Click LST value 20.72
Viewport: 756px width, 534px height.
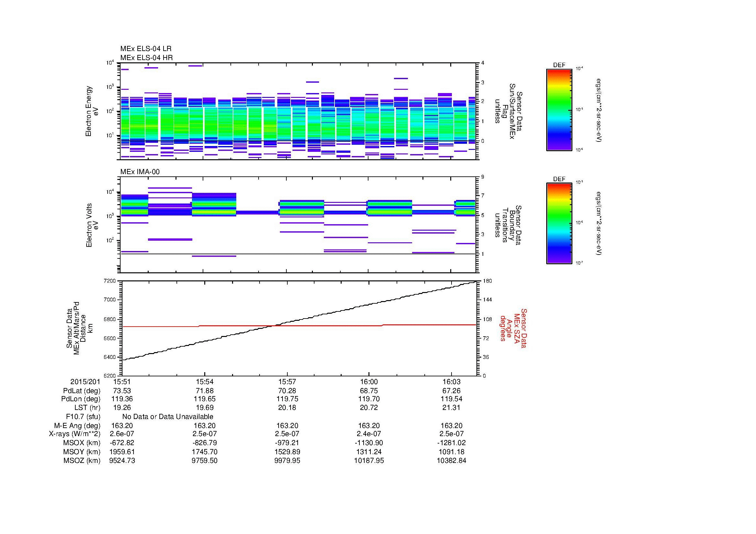[x=369, y=408]
